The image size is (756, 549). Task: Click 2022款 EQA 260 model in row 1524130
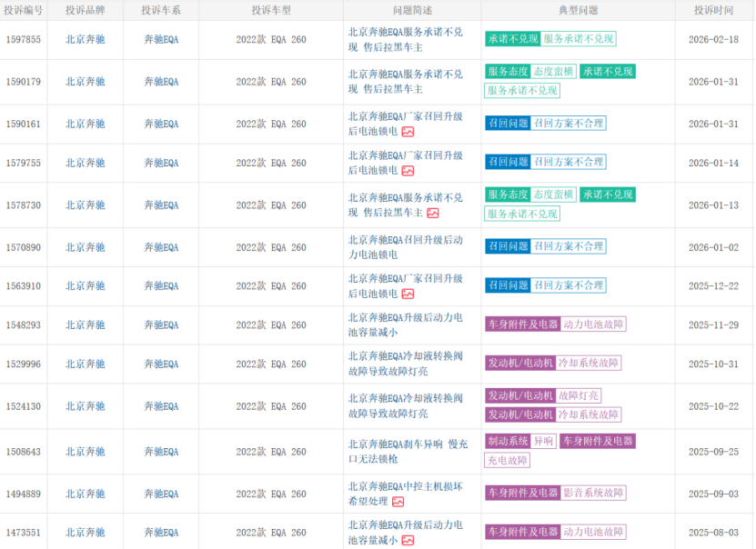tap(270, 406)
